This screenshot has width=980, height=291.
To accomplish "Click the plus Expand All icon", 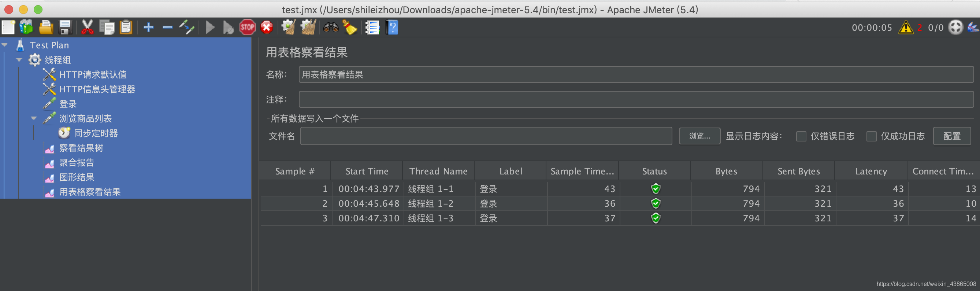I will (148, 27).
